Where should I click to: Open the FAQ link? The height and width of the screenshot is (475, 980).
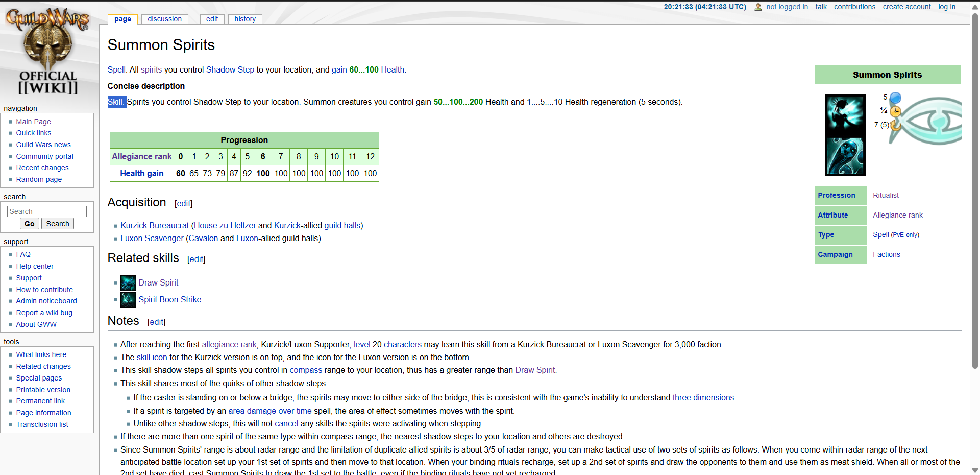(23, 254)
